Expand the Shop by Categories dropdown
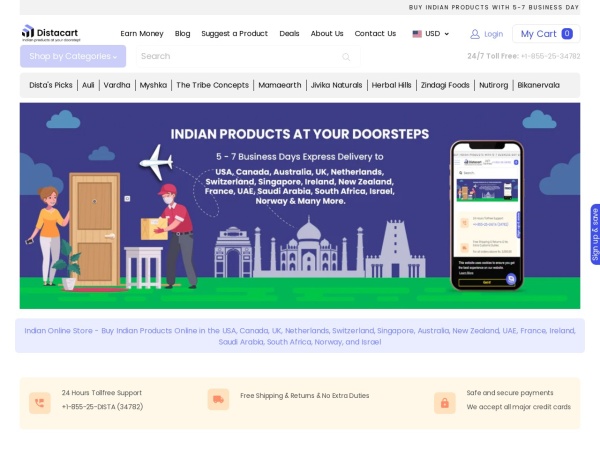 pyautogui.click(x=73, y=57)
